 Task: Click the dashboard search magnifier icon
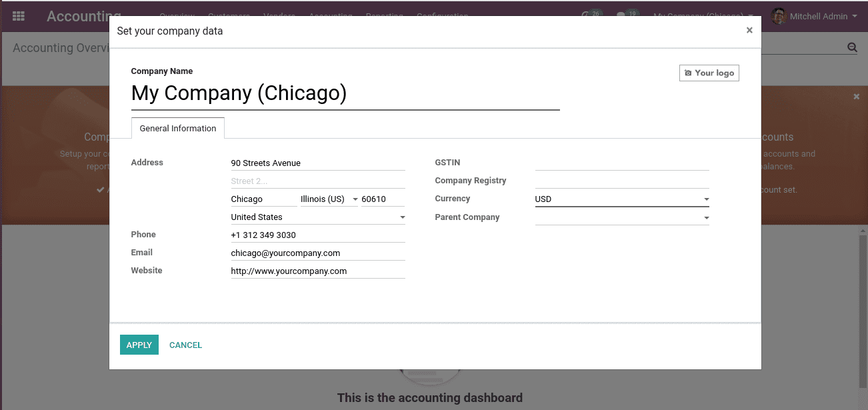point(852,47)
